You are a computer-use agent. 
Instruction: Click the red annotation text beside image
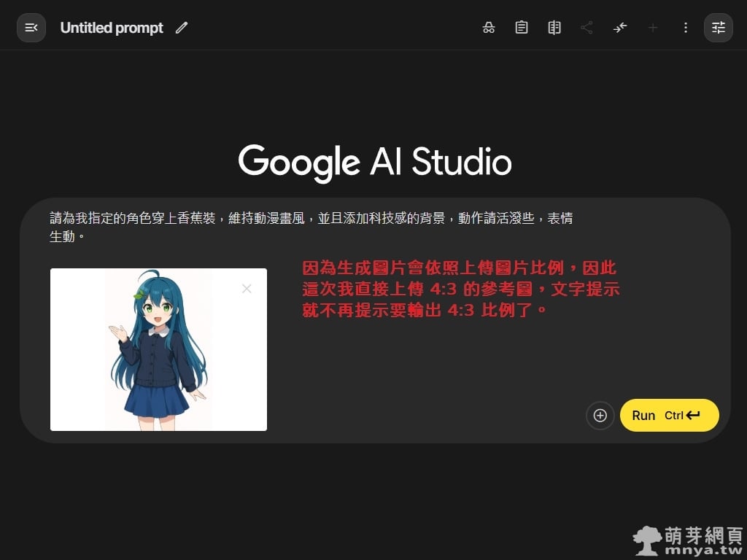(x=461, y=289)
